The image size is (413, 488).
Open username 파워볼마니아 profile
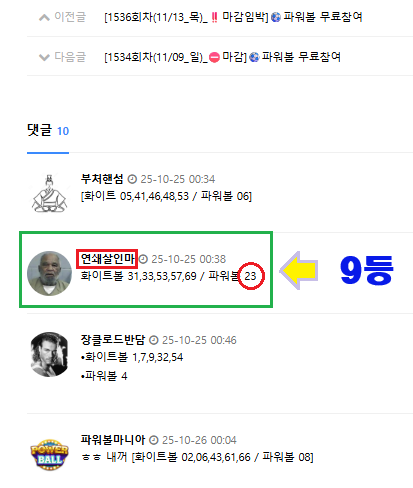tap(113, 440)
